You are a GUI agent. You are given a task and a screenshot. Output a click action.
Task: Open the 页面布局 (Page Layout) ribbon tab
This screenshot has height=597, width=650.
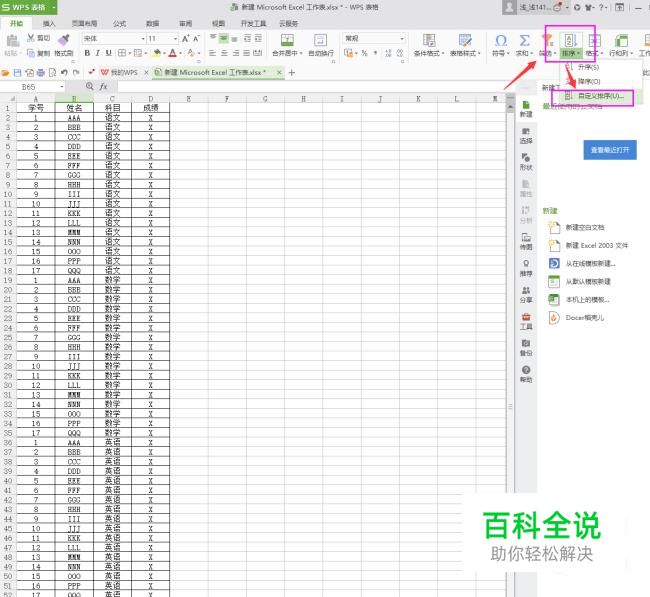[x=85, y=24]
